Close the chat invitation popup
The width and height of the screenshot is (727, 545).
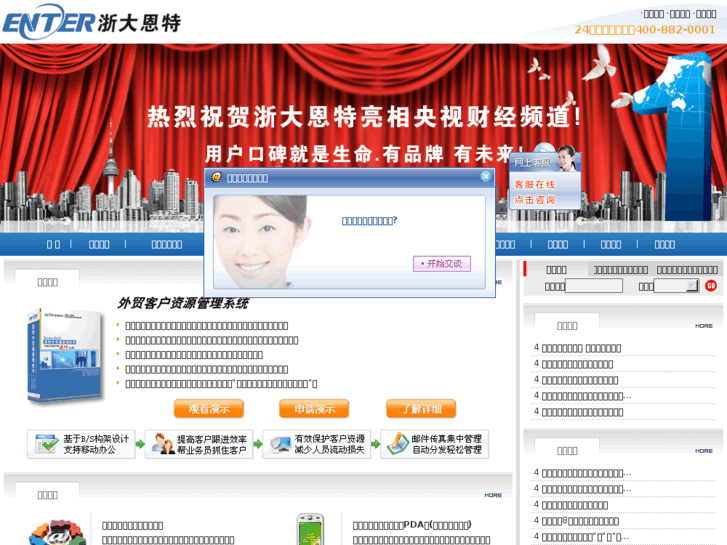485,176
